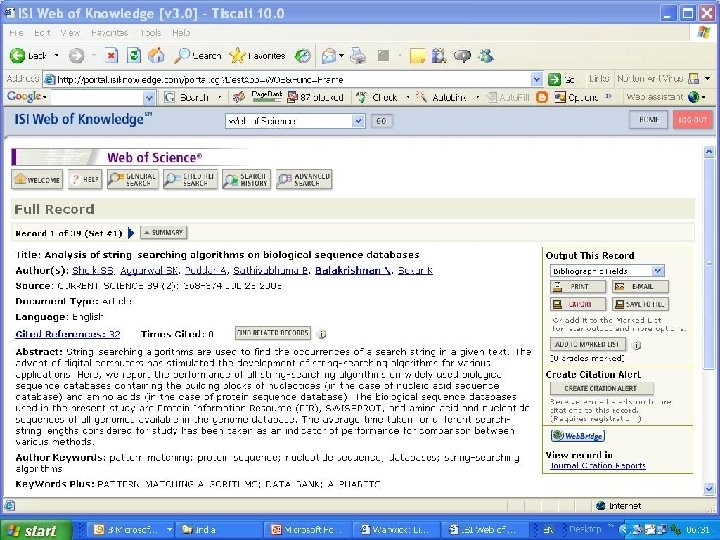Click ADD TO MARKED LIST button
Screen dimensions: 720x540
point(588,344)
